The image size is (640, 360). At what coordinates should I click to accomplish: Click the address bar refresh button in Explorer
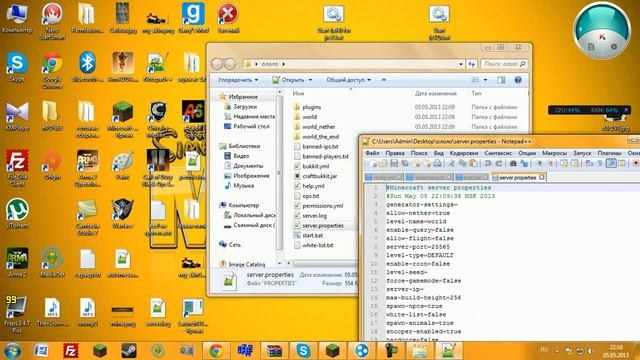[471, 64]
